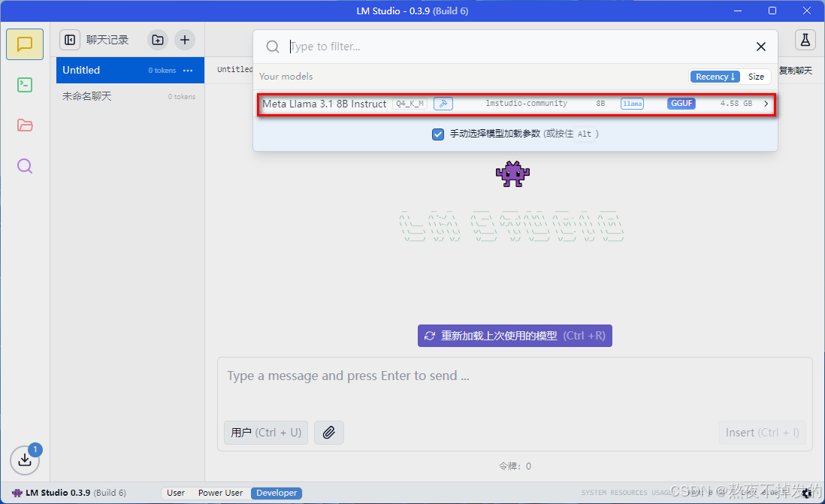Select the 未命名聊天 chat
This screenshot has width=825, height=504.
click(x=130, y=96)
